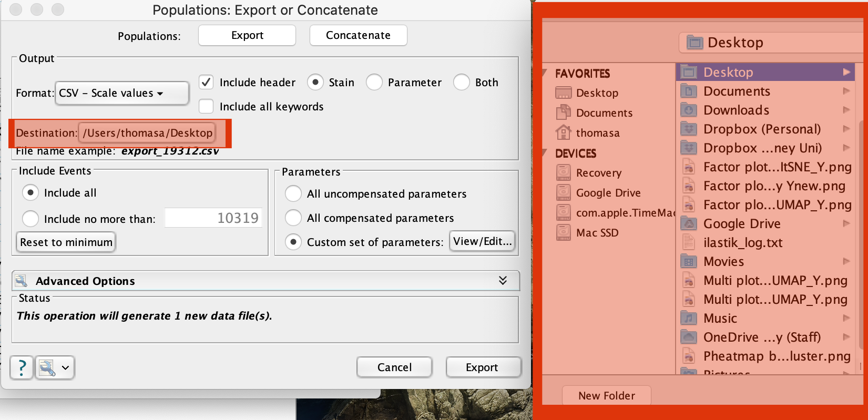Click the New Folder button

click(x=606, y=396)
